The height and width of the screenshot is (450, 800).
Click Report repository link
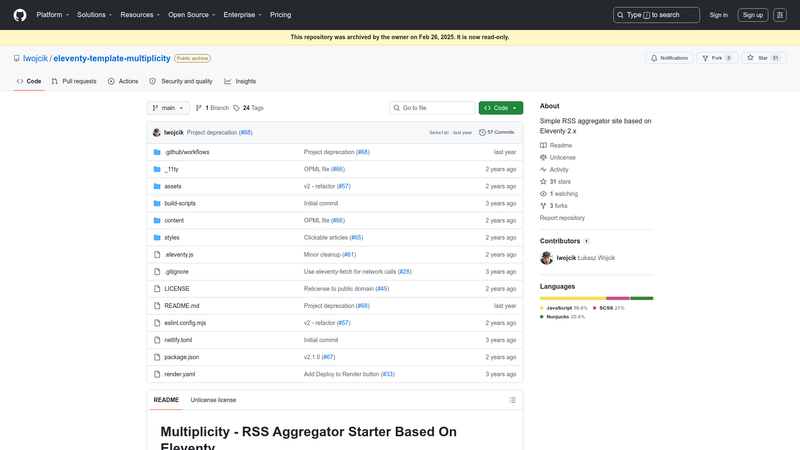point(562,218)
